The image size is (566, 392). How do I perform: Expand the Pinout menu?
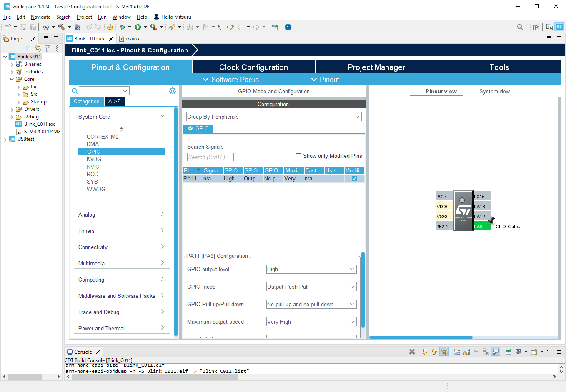click(x=325, y=80)
